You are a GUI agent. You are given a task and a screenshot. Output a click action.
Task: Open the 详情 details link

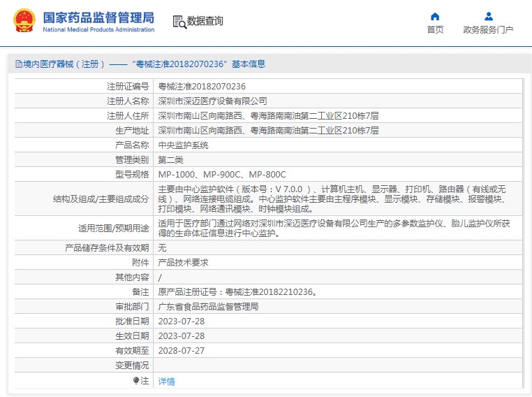click(166, 382)
